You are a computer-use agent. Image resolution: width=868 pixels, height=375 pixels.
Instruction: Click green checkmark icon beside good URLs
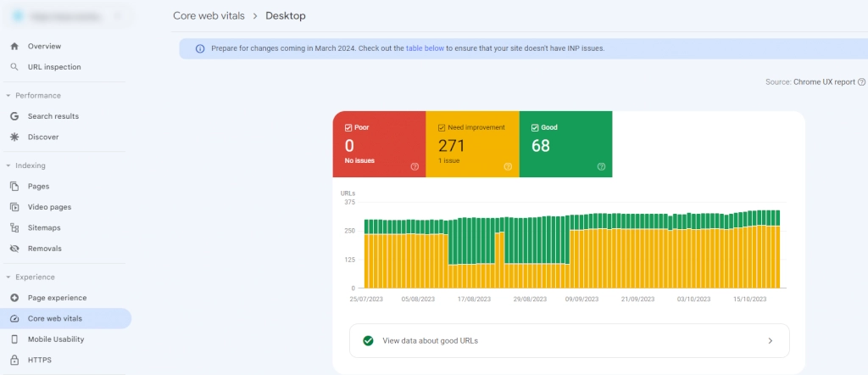tap(368, 341)
